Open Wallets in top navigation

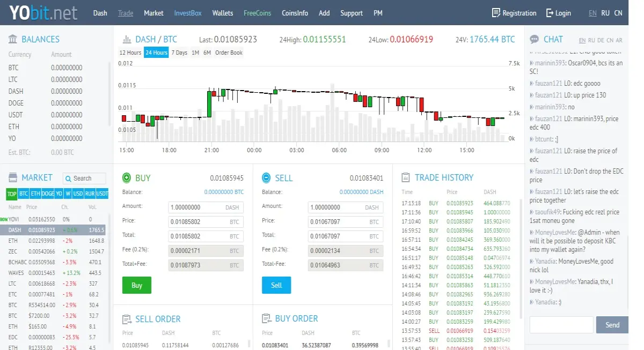[x=223, y=13]
